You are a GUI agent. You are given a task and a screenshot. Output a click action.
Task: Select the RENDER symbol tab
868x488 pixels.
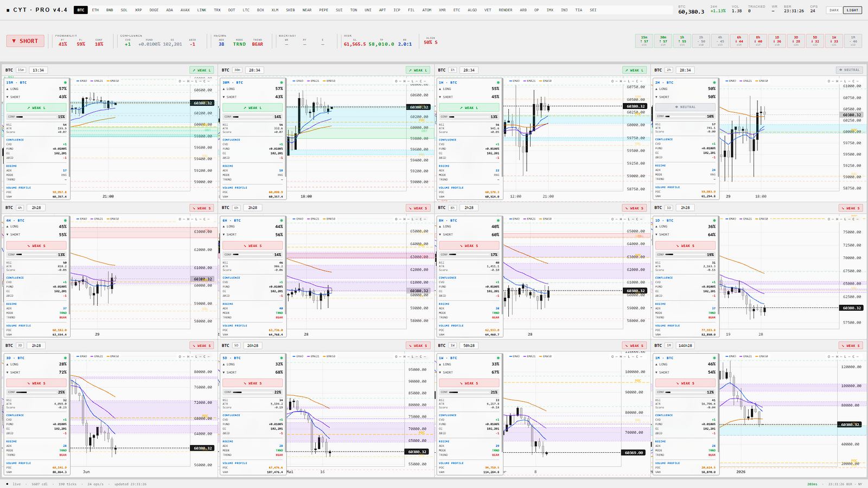point(506,10)
